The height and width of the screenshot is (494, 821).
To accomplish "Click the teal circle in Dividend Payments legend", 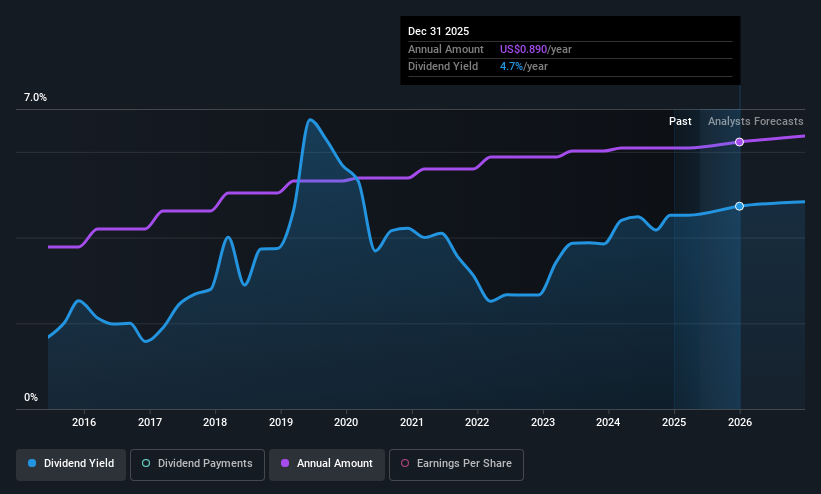I will pyautogui.click(x=146, y=463).
